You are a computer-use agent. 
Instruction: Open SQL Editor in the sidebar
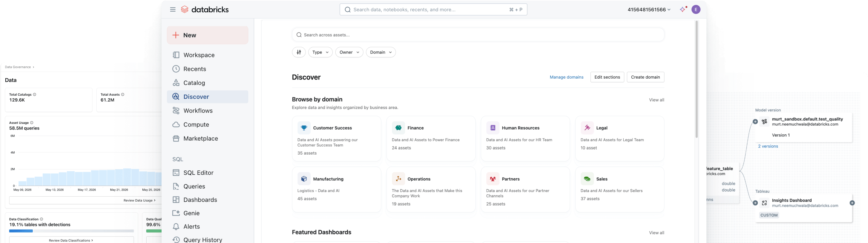pyautogui.click(x=207, y=173)
